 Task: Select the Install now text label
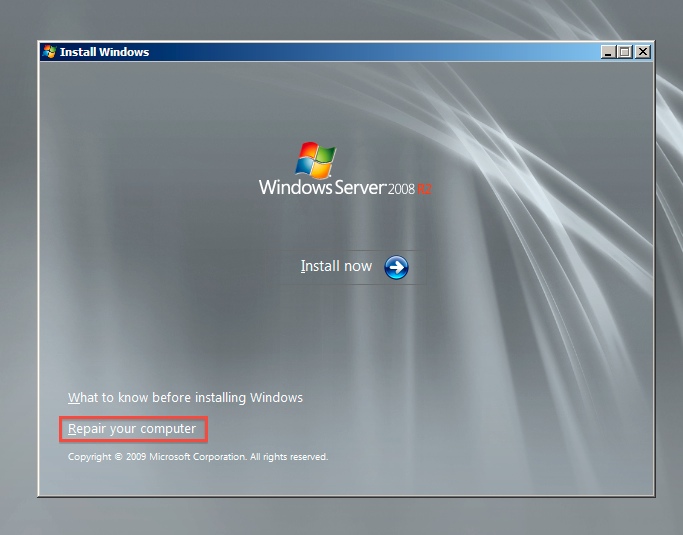[x=336, y=267]
